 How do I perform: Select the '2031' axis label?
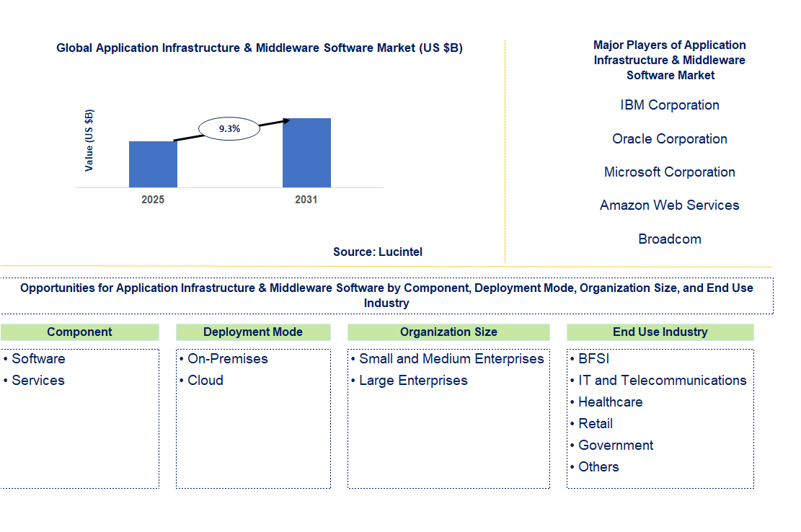(x=306, y=200)
